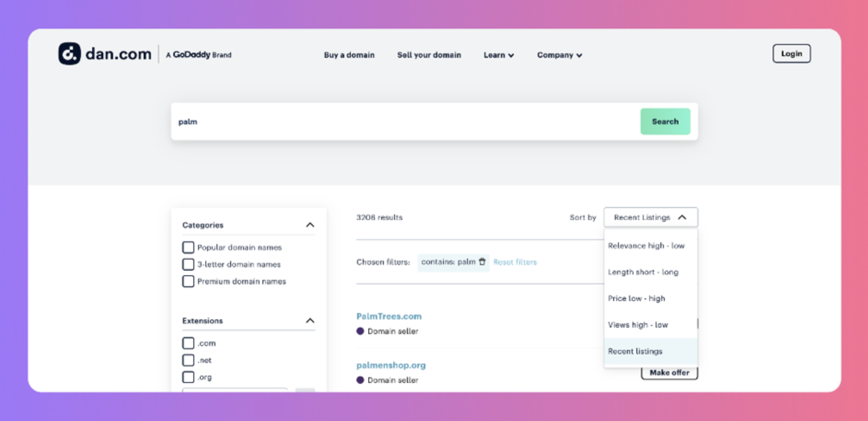This screenshot has width=868, height=421.
Task: Click inside the domain search field
Action: 405,122
